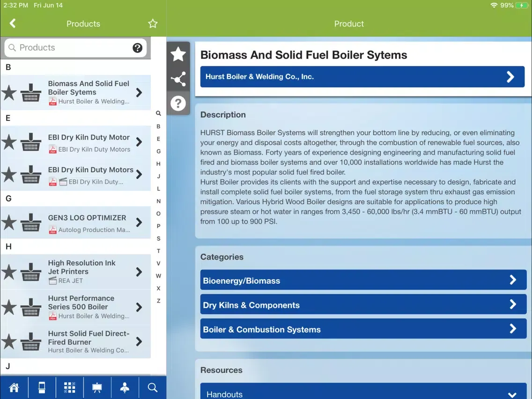Jump to letter G in index
The width and height of the screenshot is (532, 399).
click(158, 151)
